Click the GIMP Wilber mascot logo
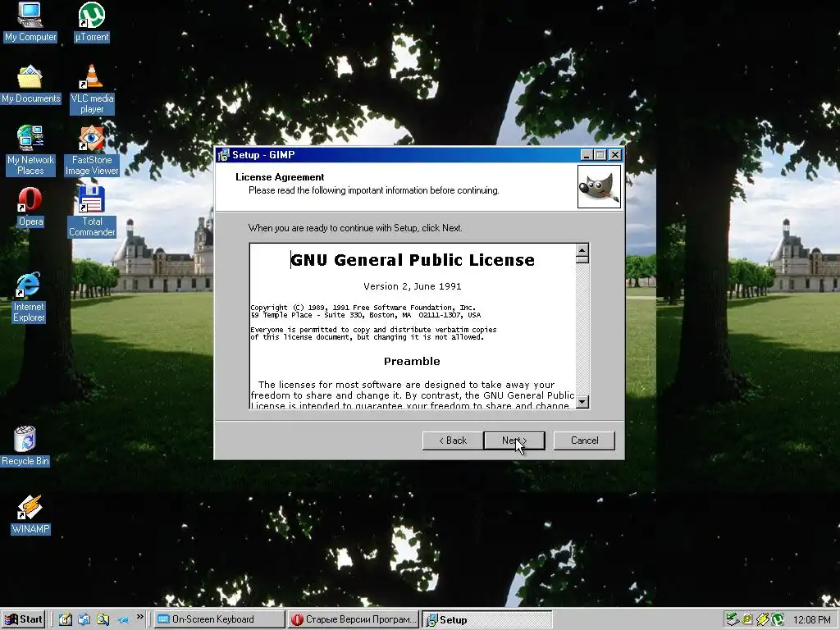The image size is (840, 630). click(x=599, y=186)
